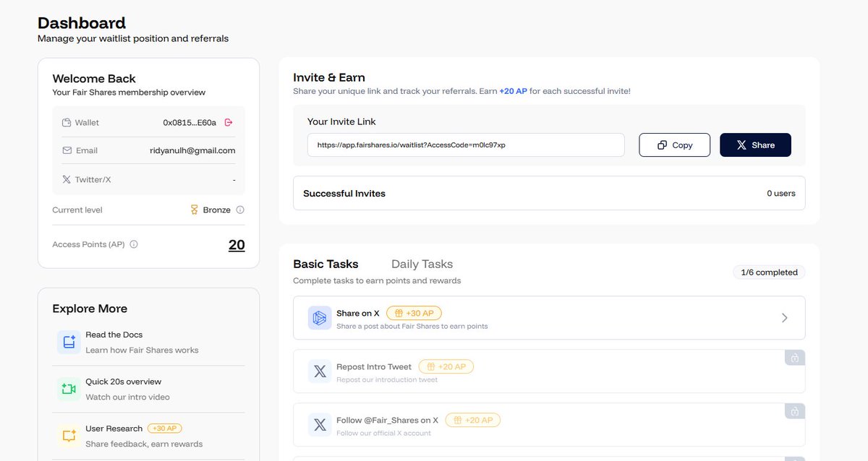Click the wallet icon in Welcome Back panel
868x461 pixels.
[65, 122]
